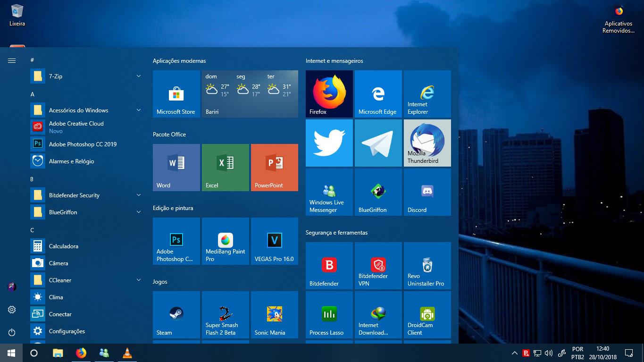Open the Microsoft Store tile

point(176,94)
